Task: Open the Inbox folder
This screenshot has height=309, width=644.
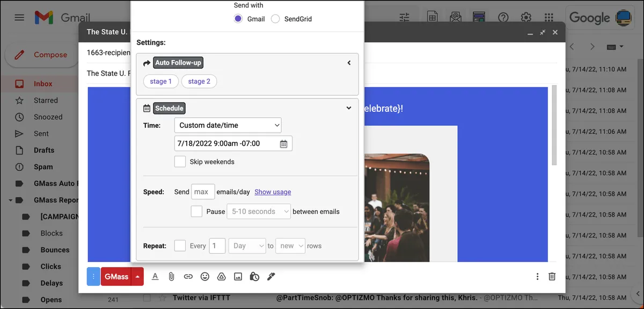Action: [43, 84]
